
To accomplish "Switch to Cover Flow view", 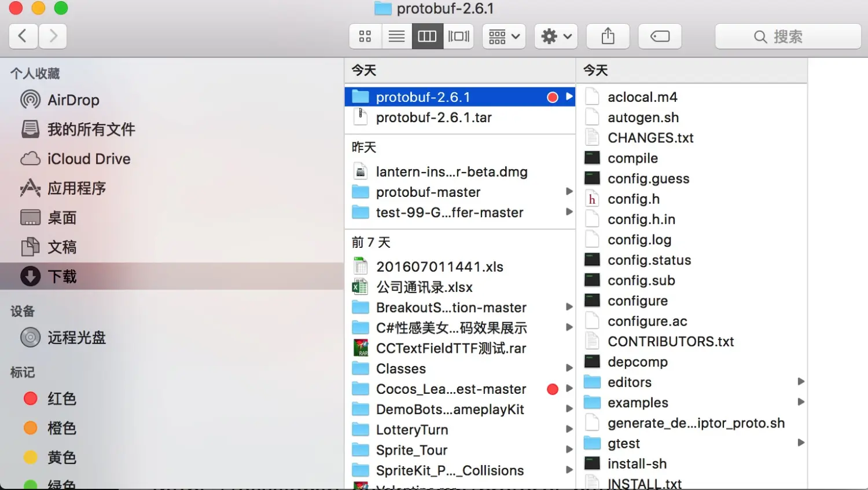I will (459, 36).
